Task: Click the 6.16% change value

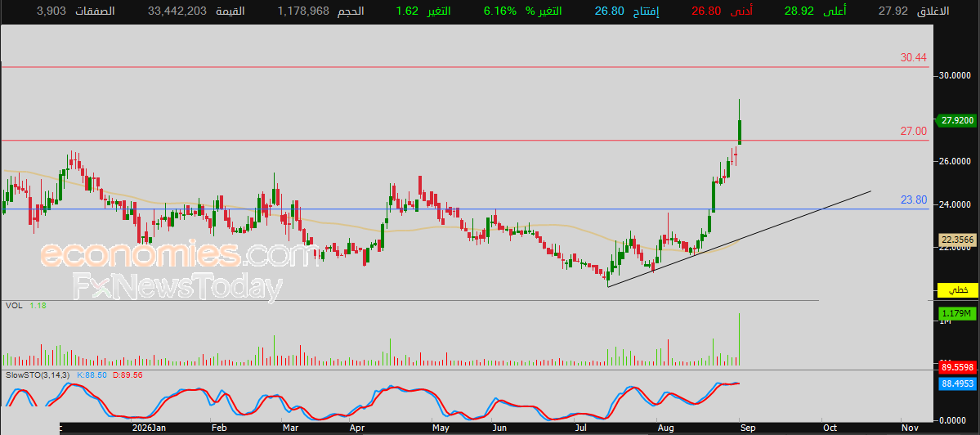Action: [500, 11]
